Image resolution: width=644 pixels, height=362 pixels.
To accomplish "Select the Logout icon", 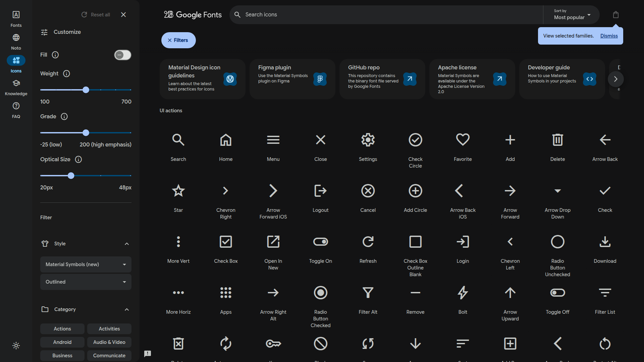I will [321, 191].
